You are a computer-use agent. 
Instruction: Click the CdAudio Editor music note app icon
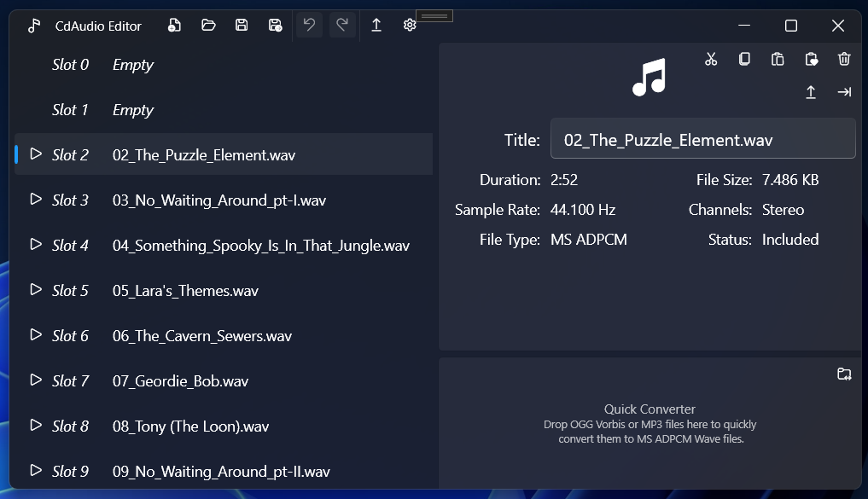coord(34,26)
